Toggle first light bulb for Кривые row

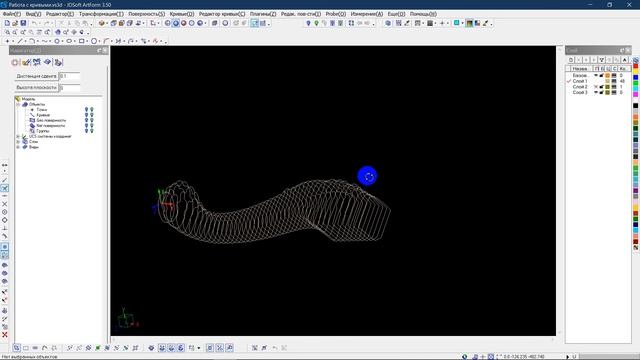(x=86, y=115)
